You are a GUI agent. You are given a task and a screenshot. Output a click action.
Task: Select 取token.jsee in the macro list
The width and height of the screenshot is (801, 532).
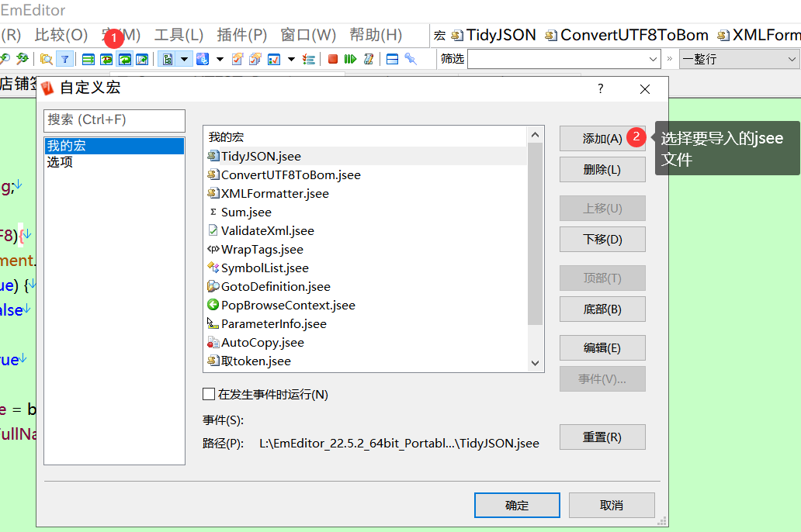[x=366, y=361]
